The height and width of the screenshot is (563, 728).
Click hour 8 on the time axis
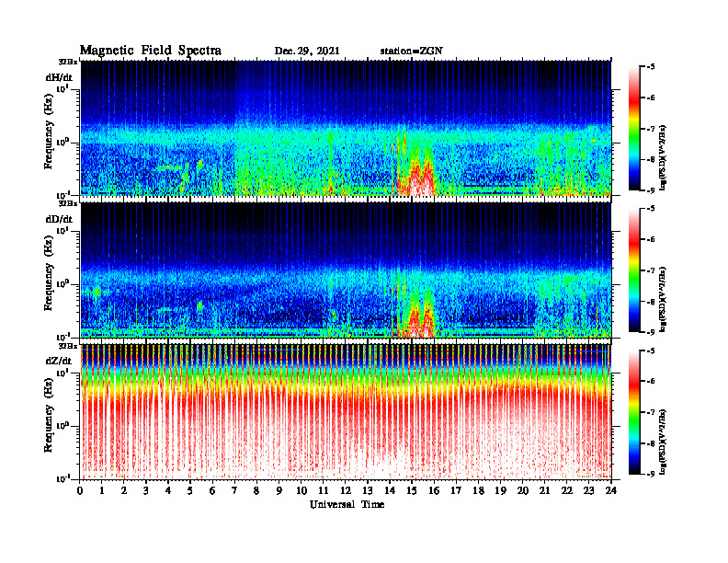point(256,491)
